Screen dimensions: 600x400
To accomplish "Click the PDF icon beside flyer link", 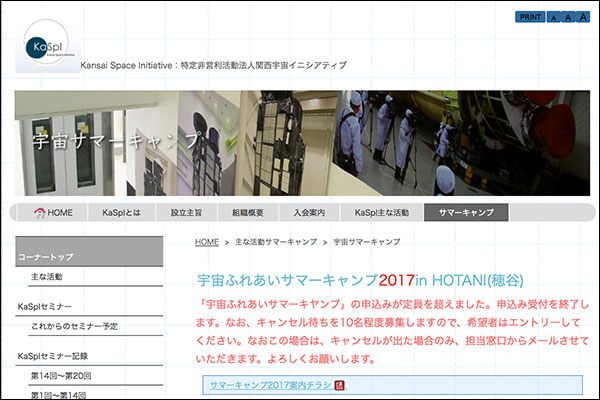I will [339, 385].
